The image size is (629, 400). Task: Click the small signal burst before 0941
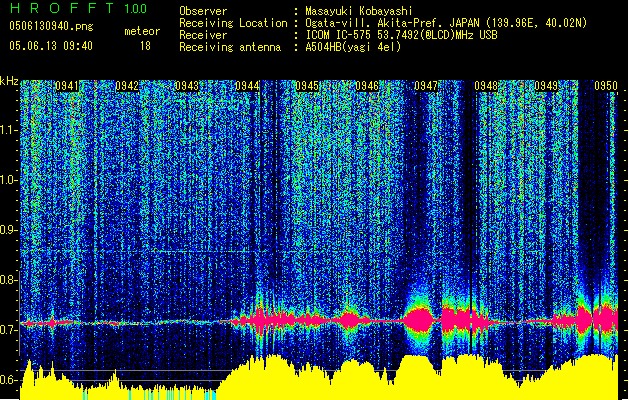pos(52,322)
